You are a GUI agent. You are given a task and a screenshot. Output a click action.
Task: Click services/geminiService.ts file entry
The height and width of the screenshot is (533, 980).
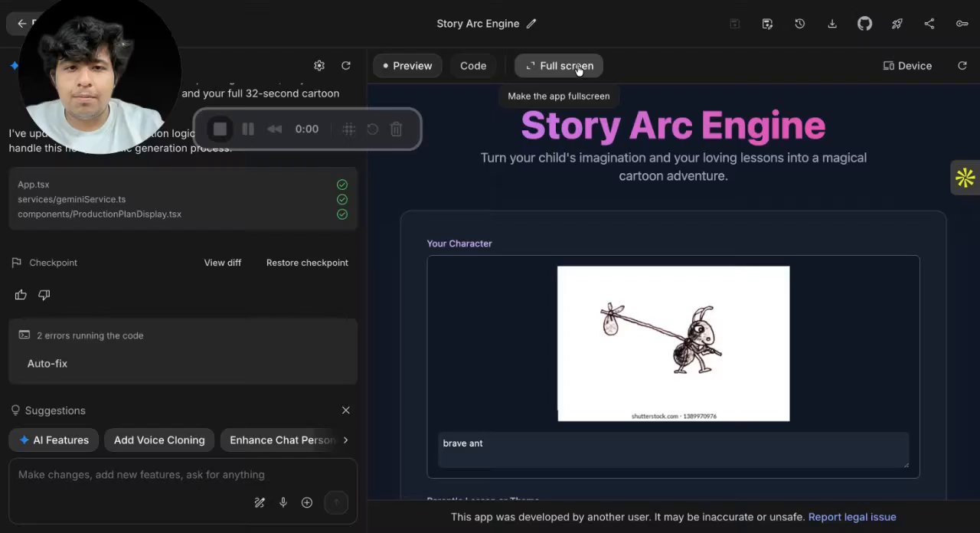click(x=71, y=199)
